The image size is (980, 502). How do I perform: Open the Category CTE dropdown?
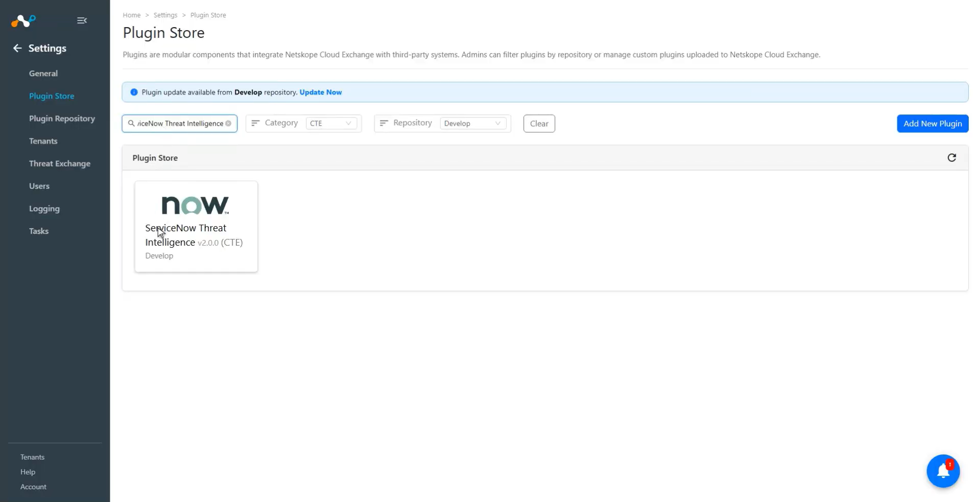331,124
